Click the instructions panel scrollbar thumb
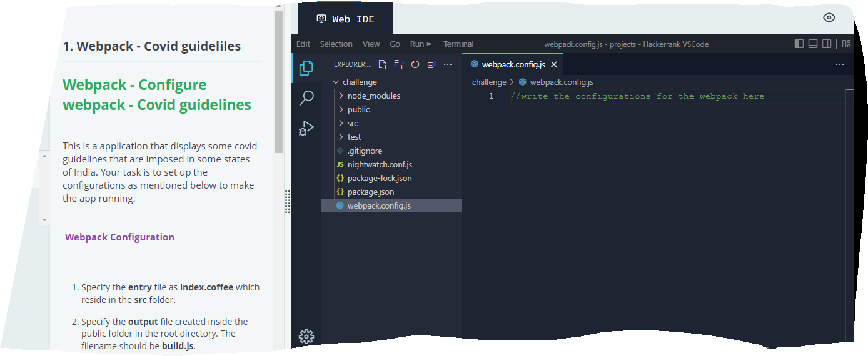 point(278,81)
